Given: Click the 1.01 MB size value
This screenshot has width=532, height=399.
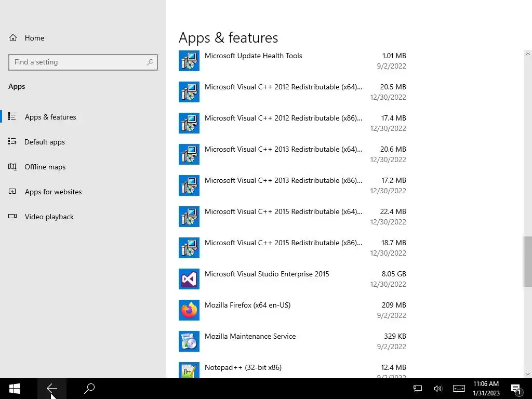Looking at the screenshot, I should [x=394, y=56].
